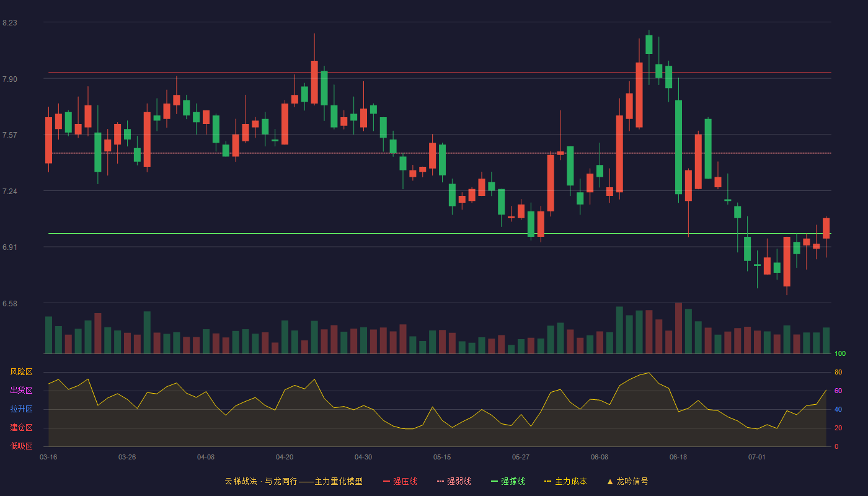Click the 03-16 date label

click(48, 457)
